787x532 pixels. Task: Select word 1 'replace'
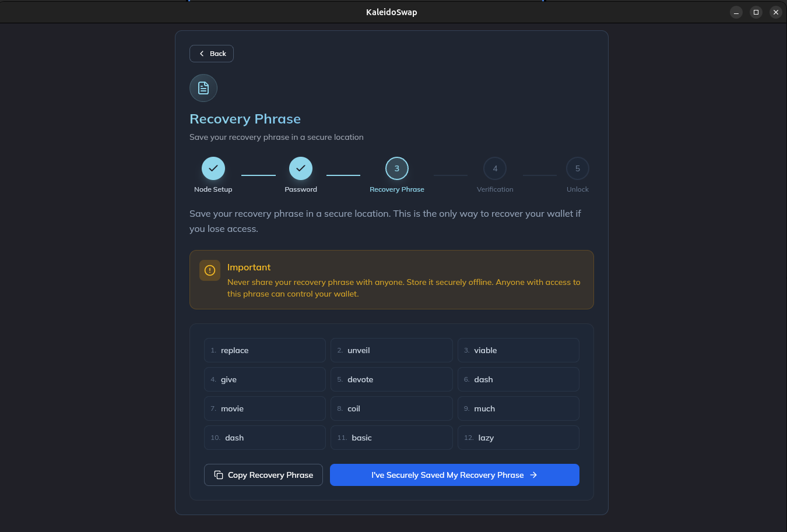coord(265,350)
